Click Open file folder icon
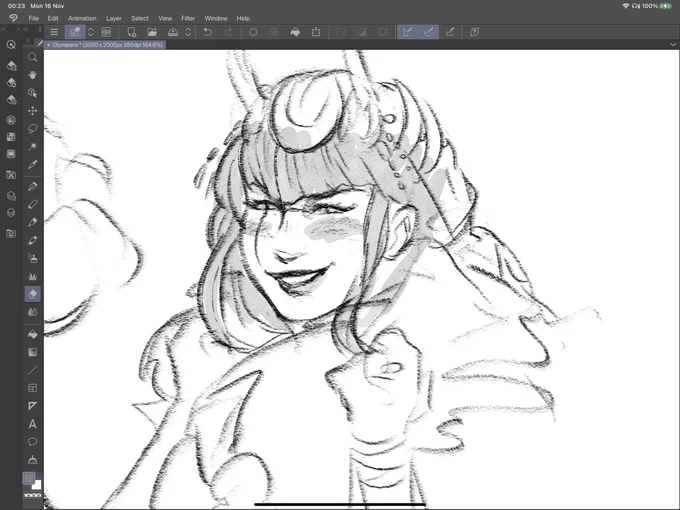 click(x=152, y=32)
